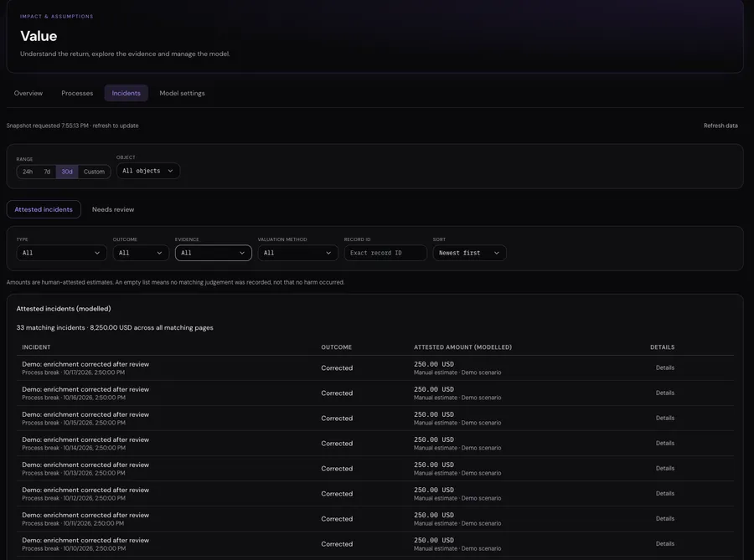Click the 10/14/2026 incident title

(x=85, y=439)
